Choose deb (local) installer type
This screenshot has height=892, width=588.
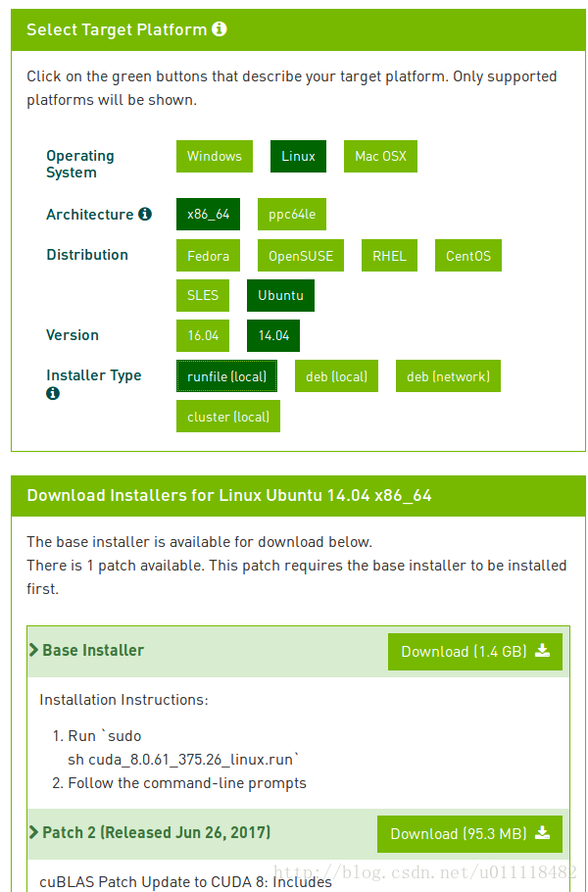pos(337,376)
